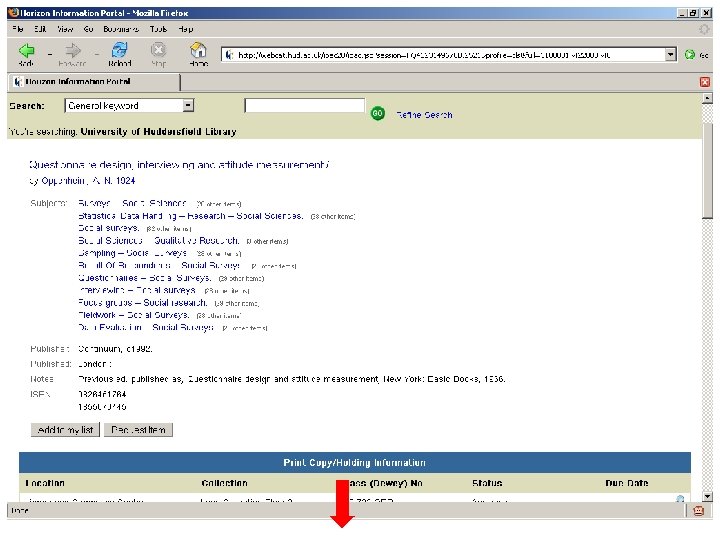Open the Back button history dropdown arrow
Viewport: 720px width, 540px height.
[50, 55]
